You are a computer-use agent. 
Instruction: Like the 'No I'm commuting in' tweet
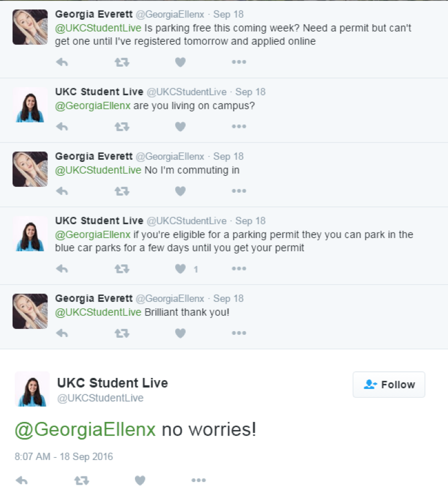click(x=180, y=191)
